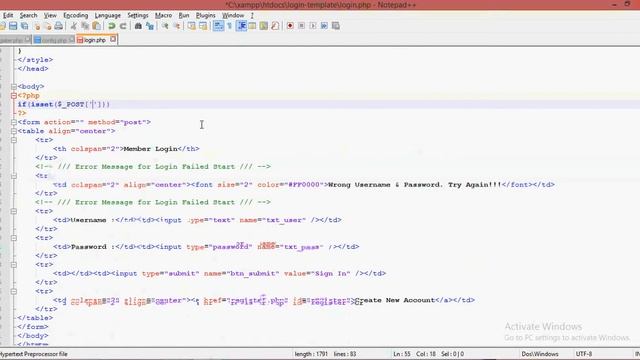Click the "Member Login" text in code
640x360 pixels.
pos(151,149)
